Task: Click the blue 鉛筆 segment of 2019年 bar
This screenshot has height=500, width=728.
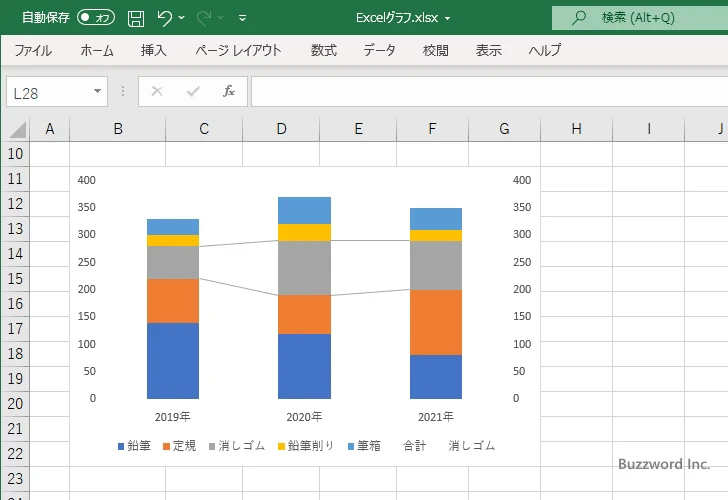Action: (173, 361)
